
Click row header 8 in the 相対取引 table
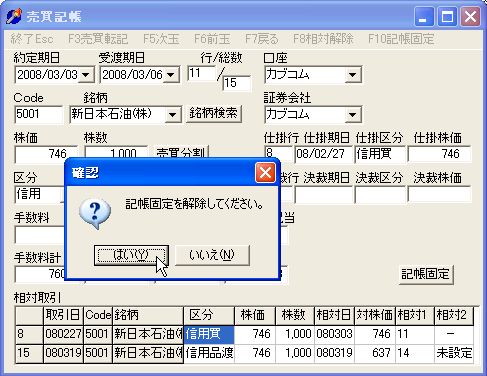pos(29,334)
